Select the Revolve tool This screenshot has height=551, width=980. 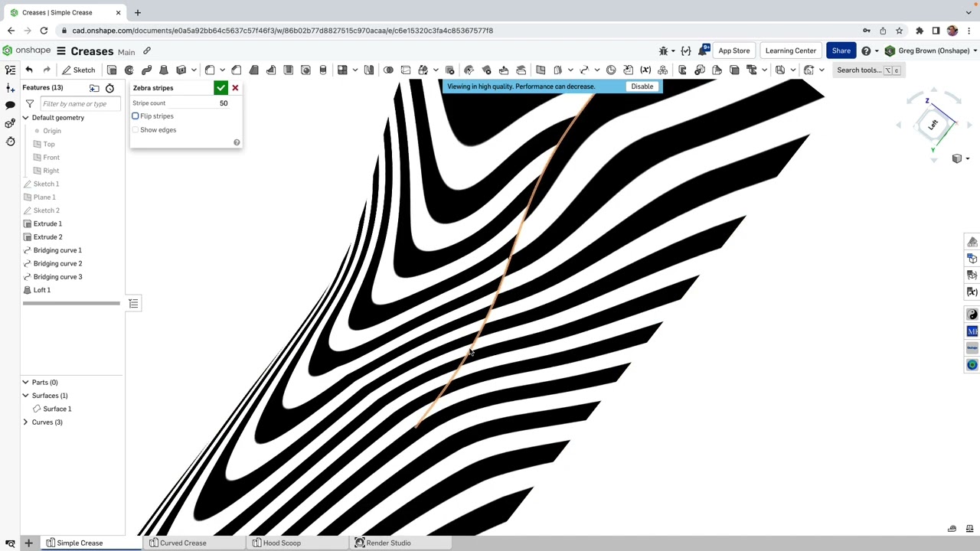coord(129,70)
